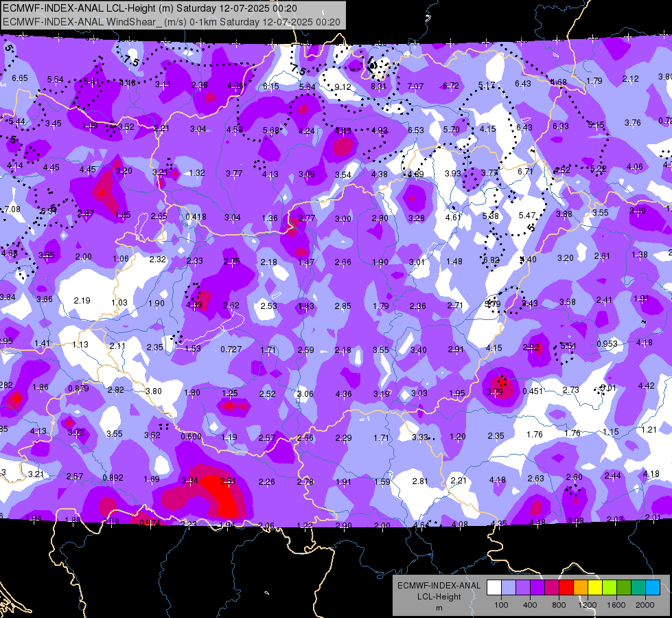Click the wind shear value 1.03
Viewport: 672px width, 618px height.
tap(119, 303)
